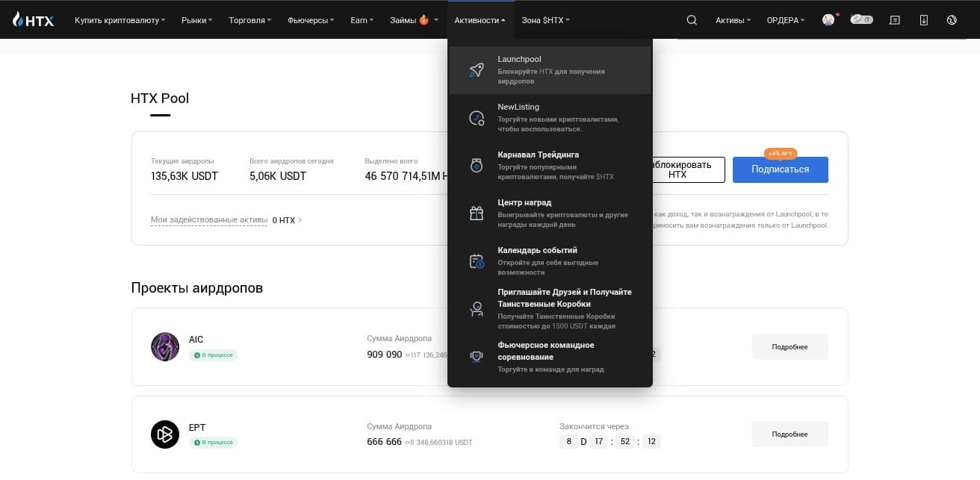This screenshot has width=980, height=480.
Task: Click the Календарь событий calendar icon
Action: (x=477, y=261)
